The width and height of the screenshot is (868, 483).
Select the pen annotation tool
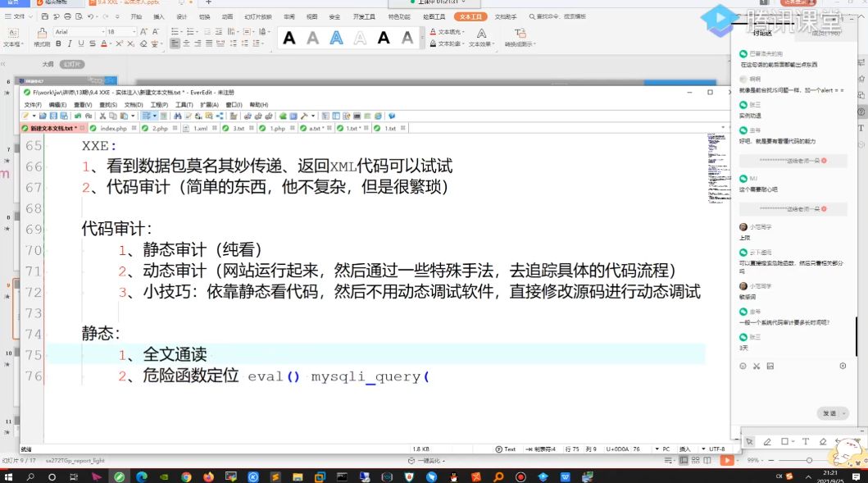coord(767,441)
